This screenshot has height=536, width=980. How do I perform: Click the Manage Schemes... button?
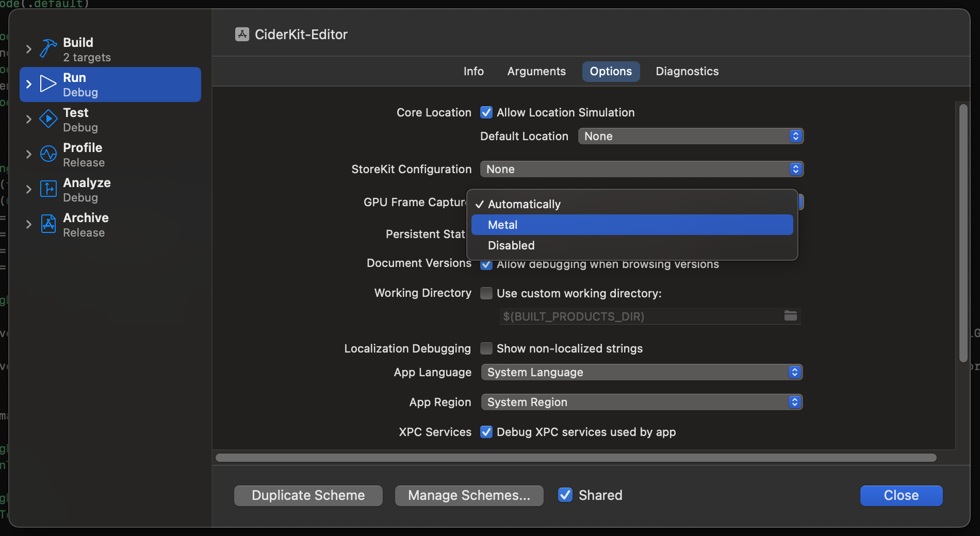[469, 495]
